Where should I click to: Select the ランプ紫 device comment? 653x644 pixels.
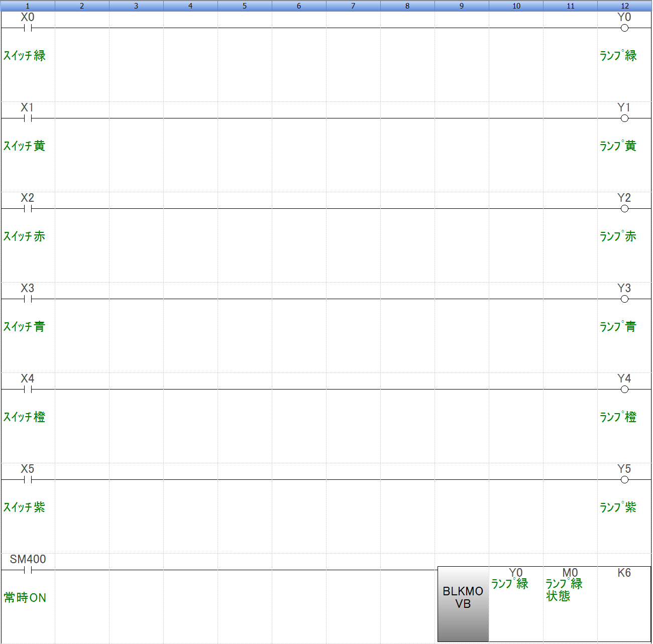[x=618, y=507]
